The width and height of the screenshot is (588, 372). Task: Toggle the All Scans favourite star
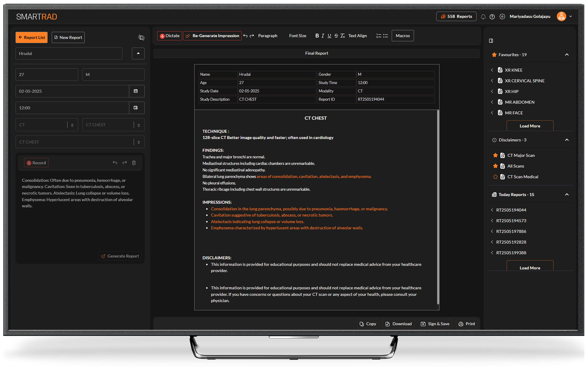tap(495, 166)
